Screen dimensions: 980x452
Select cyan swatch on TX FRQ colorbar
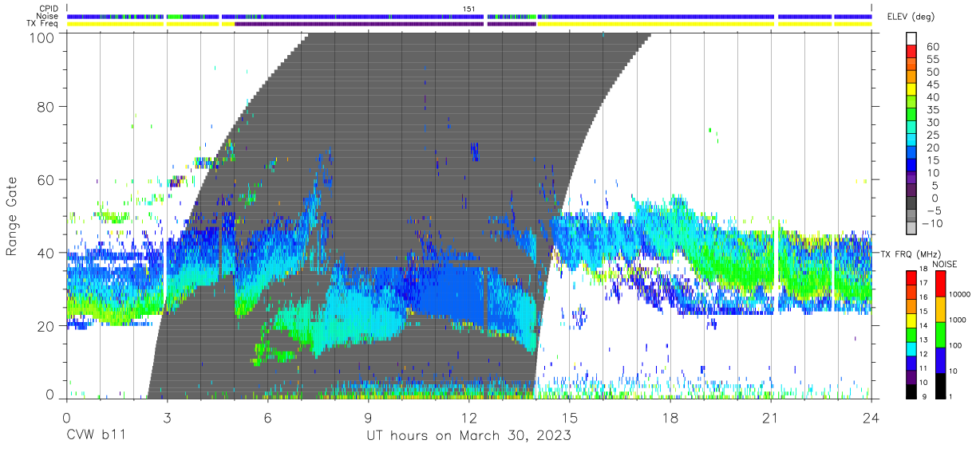point(910,348)
